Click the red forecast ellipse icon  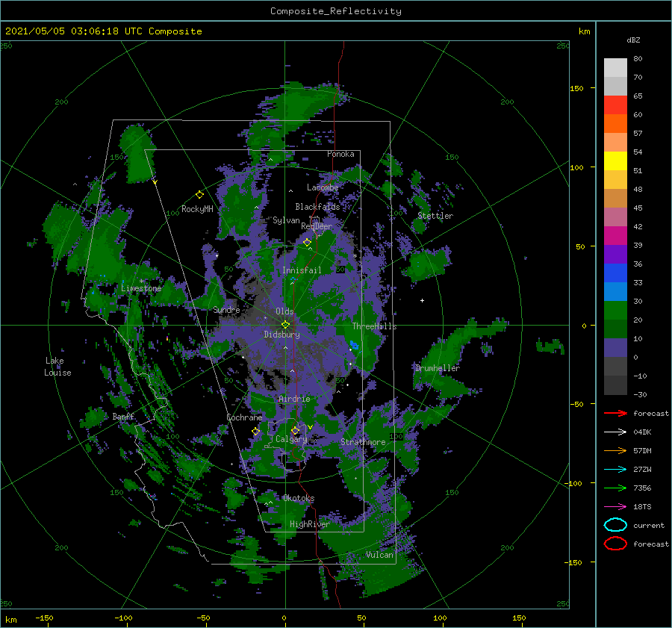(x=615, y=544)
